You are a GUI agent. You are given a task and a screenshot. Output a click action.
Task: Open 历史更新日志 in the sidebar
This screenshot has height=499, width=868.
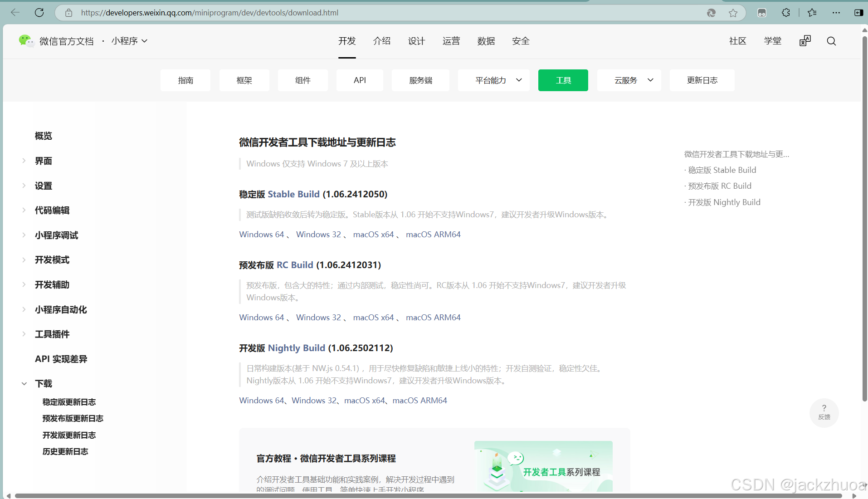click(x=65, y=451)
